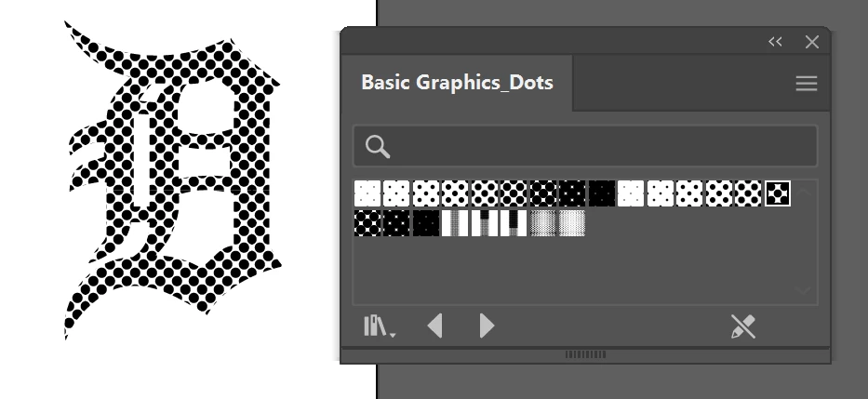Select the fifth swatch in top row
This screenshot has height=399, width=868.
click(x=485, y=193)
